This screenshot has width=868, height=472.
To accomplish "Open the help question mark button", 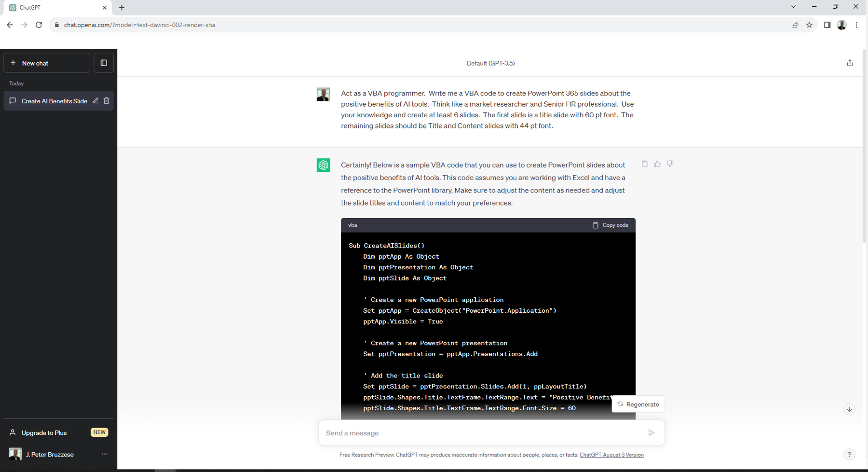I will pyautogui.click(x=849, y=455).
